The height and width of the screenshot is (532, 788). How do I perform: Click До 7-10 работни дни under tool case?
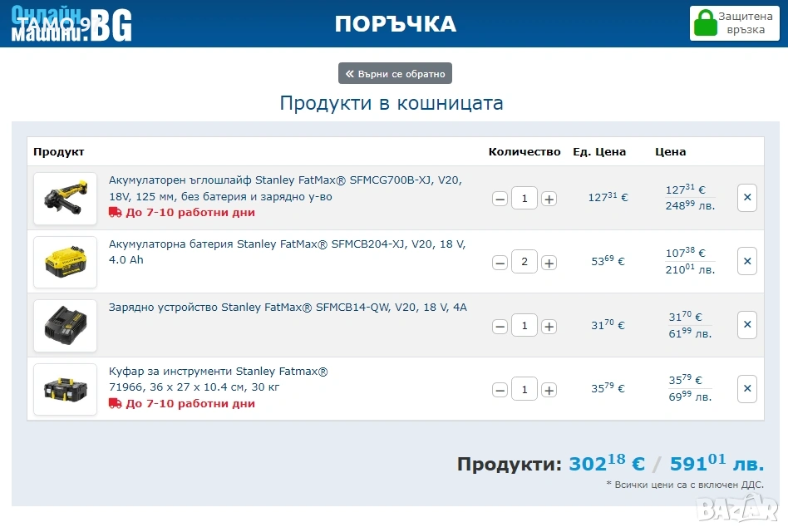pos(190,403)
